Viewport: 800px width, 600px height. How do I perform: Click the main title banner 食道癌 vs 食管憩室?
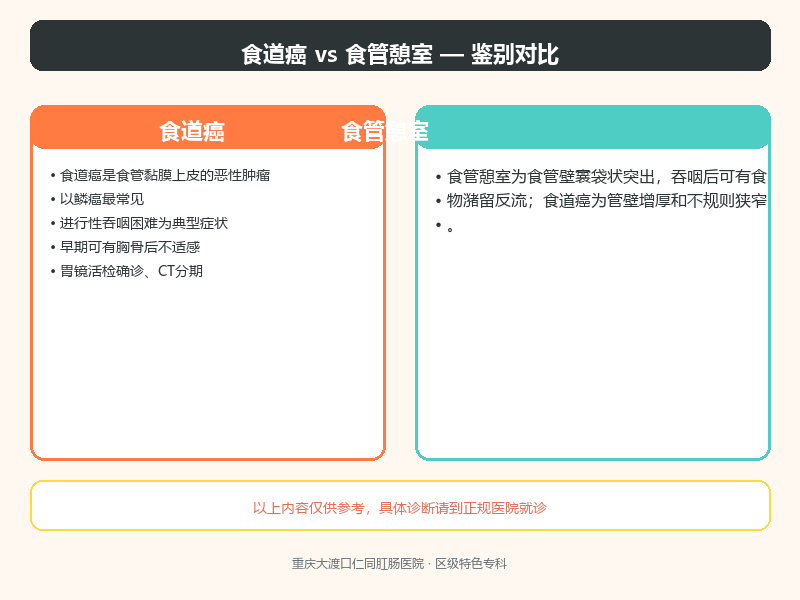400,45
